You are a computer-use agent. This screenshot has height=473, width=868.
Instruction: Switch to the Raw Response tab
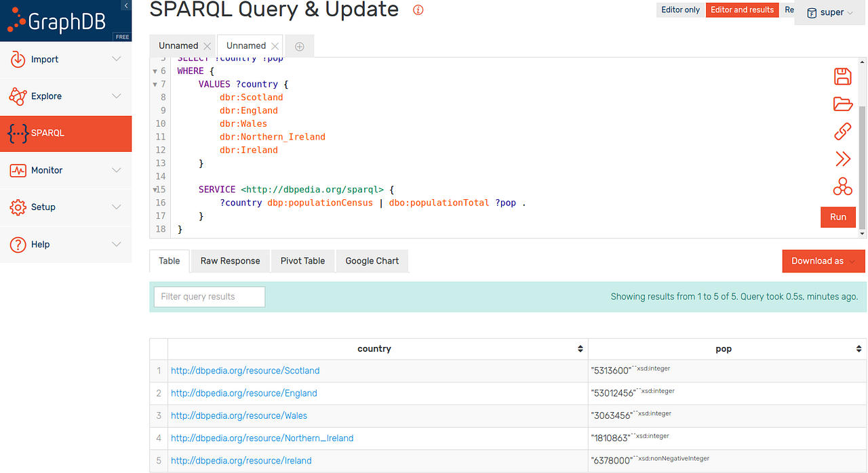[229, 260]
